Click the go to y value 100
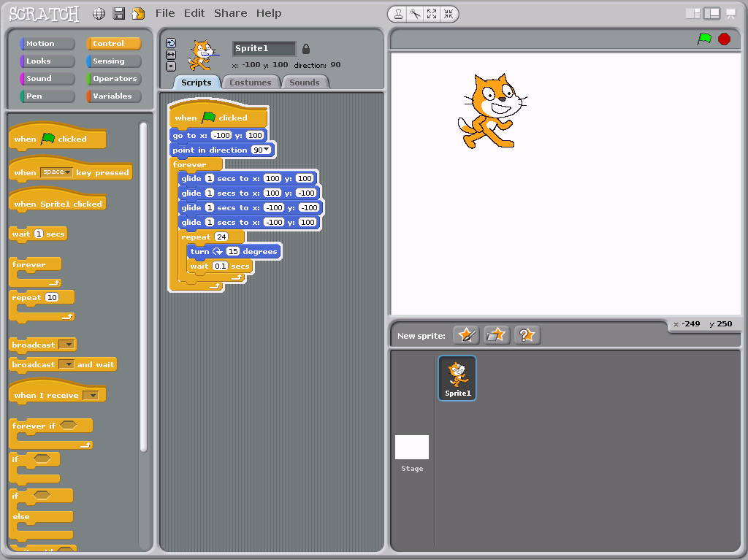The width and height of the screenshot is (748, 560). (x=255, y=136)
